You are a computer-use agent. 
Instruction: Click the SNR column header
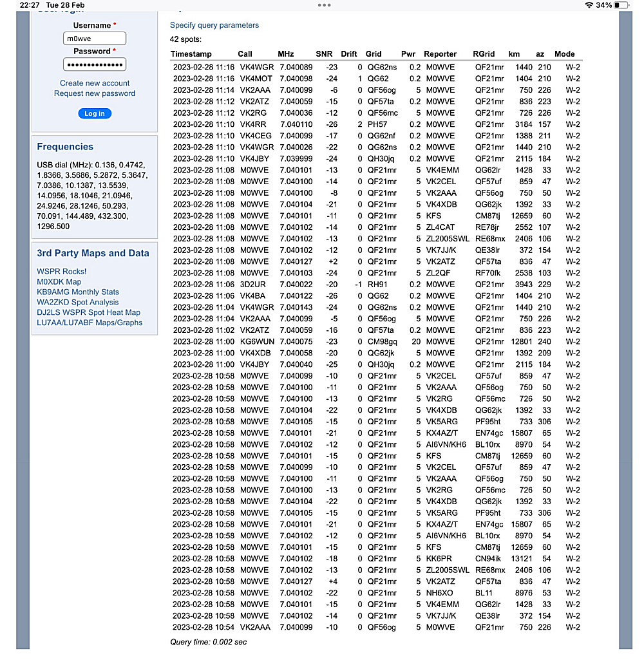click(324, 54)
